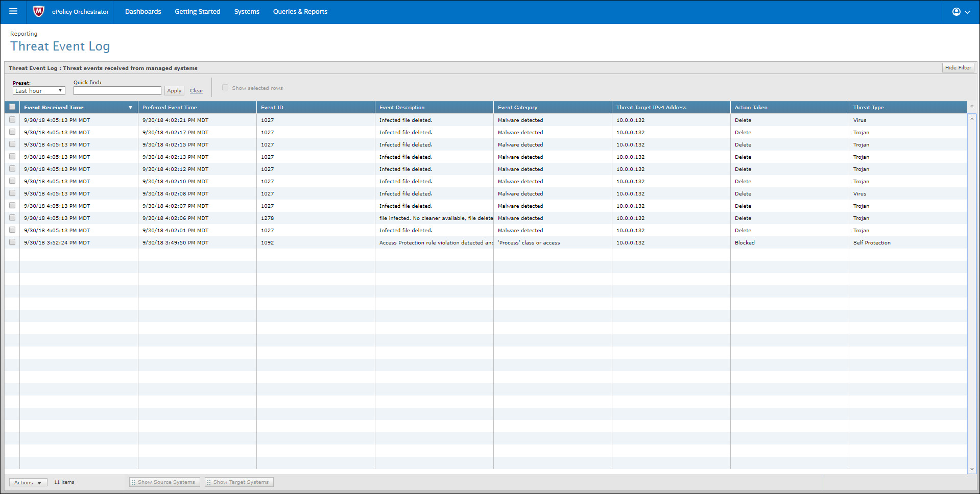Viewport: 980px width, 494px height.
Task: Toggle the Show selected rows checkbox
Action: pos(225,88)
